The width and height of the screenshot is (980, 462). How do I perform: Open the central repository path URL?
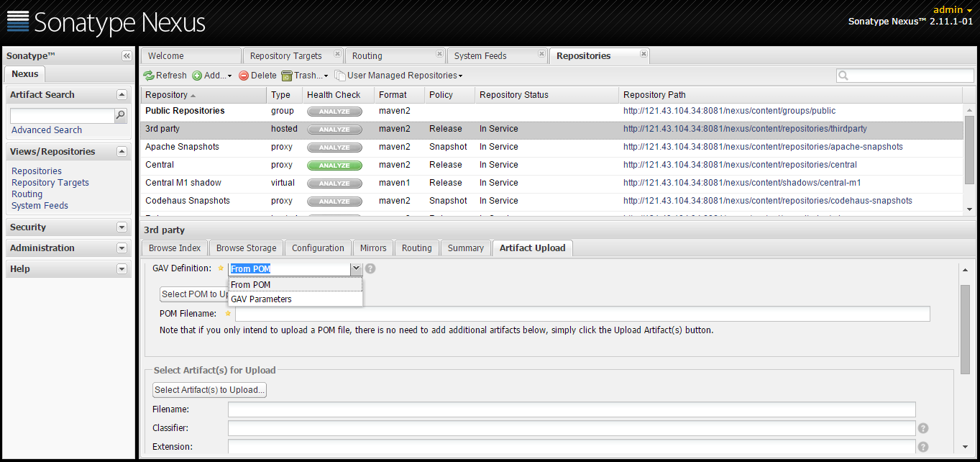click(740, 165)
